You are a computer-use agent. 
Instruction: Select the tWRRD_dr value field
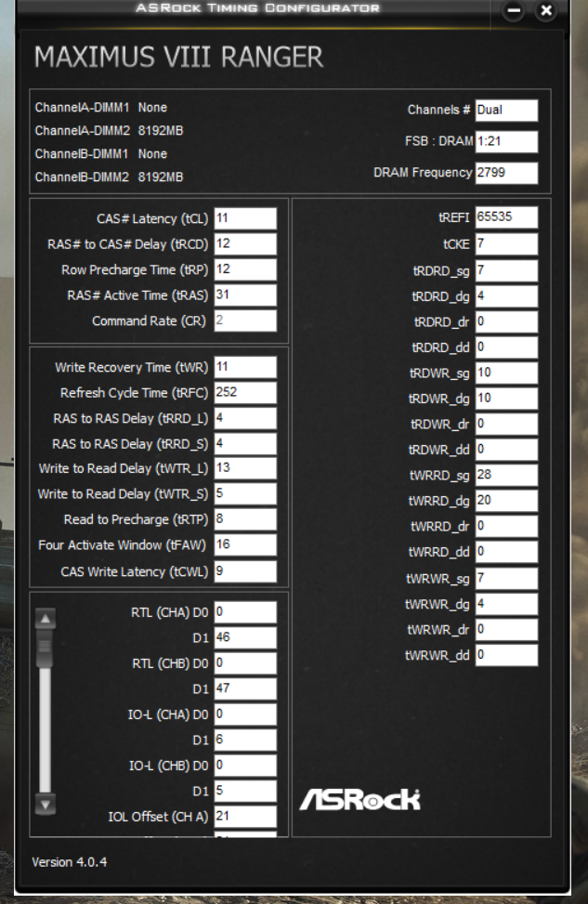point(506,526)
